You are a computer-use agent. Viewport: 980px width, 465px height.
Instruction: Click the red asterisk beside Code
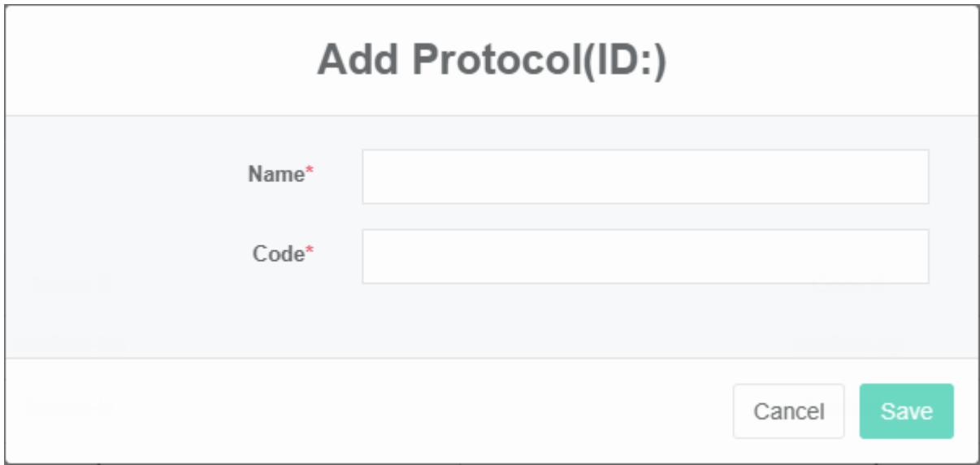click(310, 253)
